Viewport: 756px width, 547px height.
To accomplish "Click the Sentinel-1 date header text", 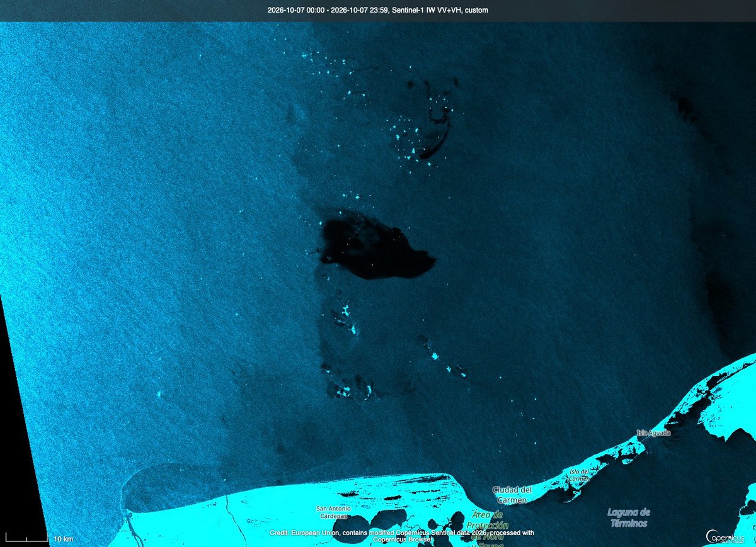I will click(x=377, y=10).
